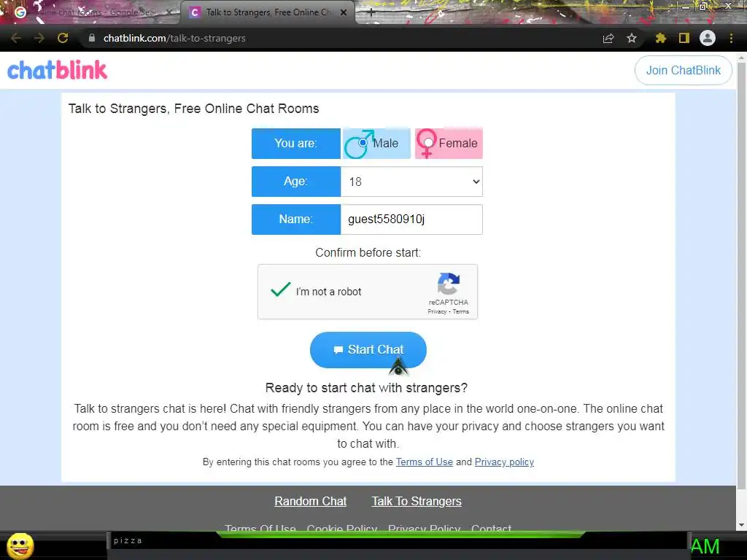Open the Random Chat footer link
747x560 pixels.
[311, 502]
